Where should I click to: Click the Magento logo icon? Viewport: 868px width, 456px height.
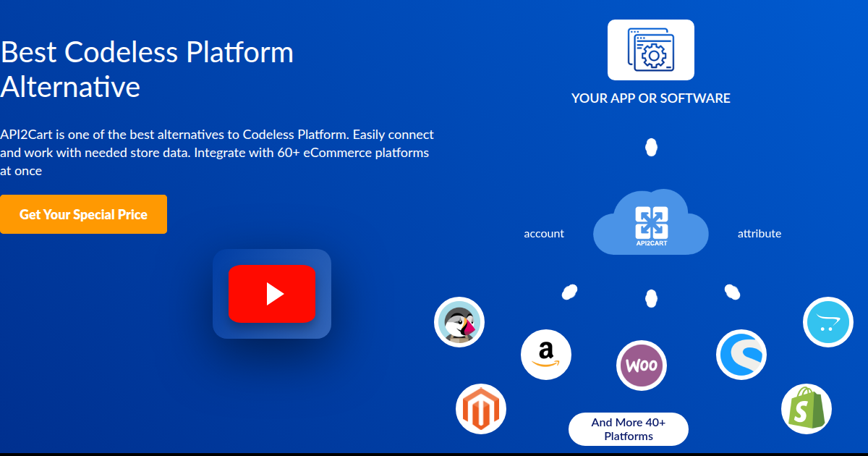[481, 409]
